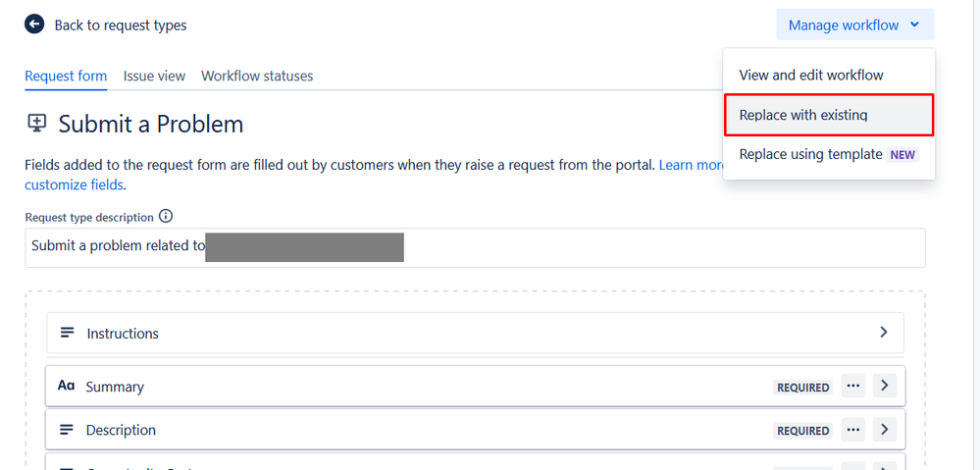The width and height of the screenshot is (980, 470).
Task: Click the back arrow circle icon
Action: pos(33,25)
